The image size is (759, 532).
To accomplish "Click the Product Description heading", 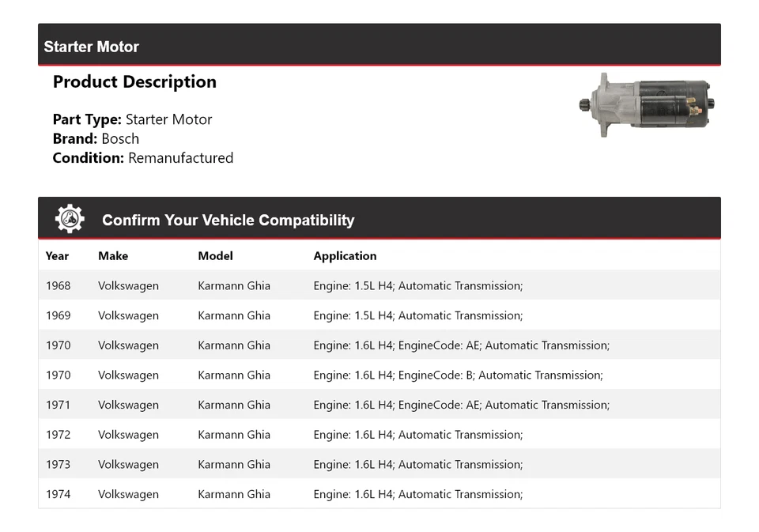I will coord(134,82).
